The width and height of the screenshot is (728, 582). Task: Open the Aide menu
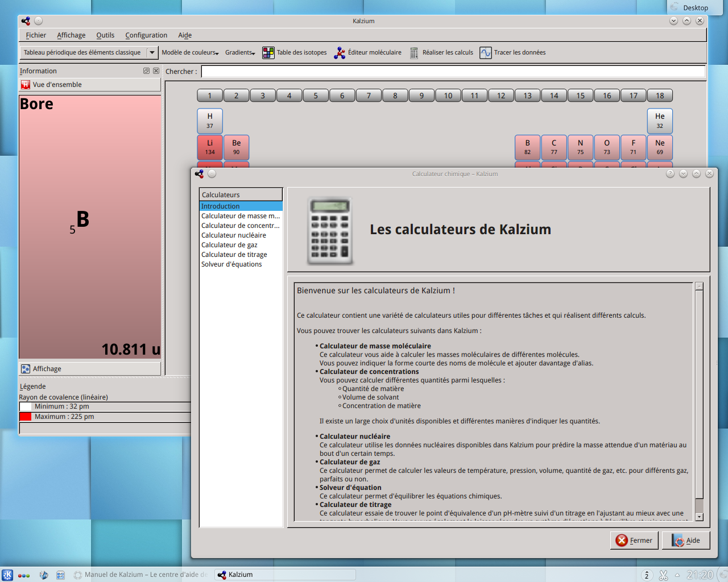pos(185,35)
